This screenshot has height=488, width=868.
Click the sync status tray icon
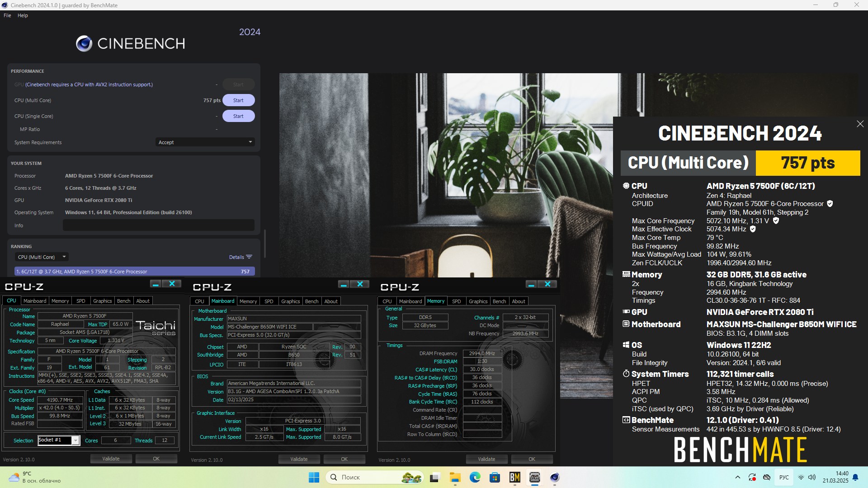[752, 477]
